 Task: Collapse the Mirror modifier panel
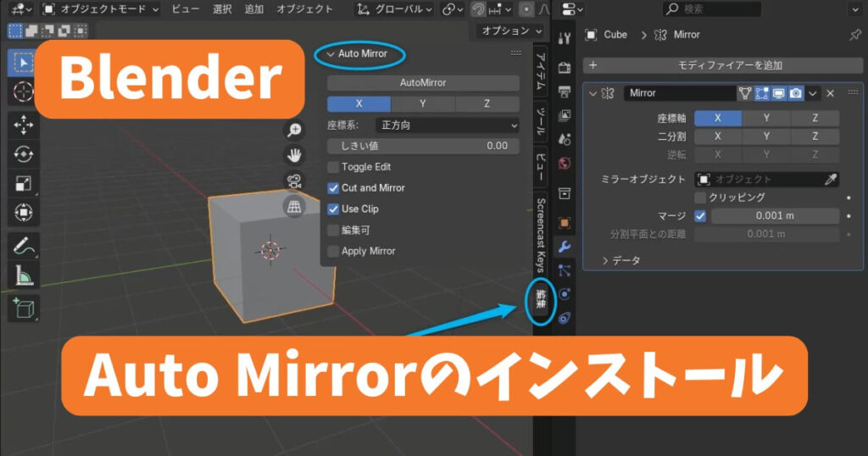tap(593, 93)
